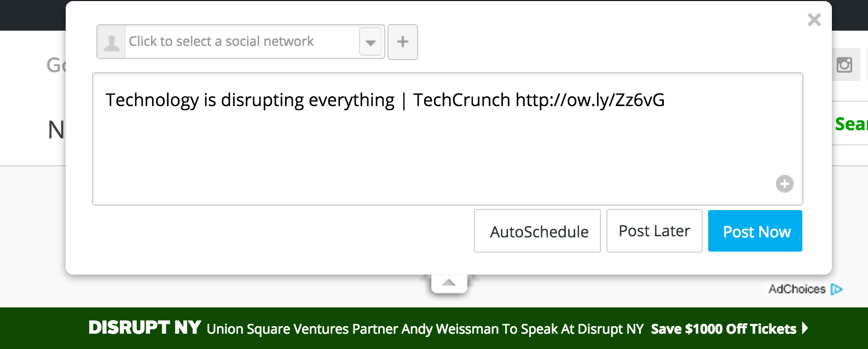Click the profile avatar icon in network selector
Viewport: 868px width, 349px height.
[x=111, y=42]
